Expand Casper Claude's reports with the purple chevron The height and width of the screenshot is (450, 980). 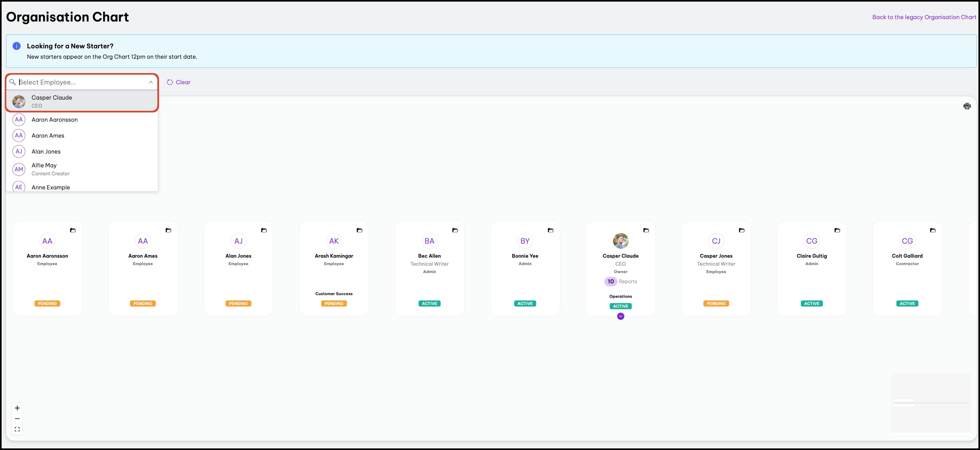pyautogui.click(x=620, y=316)
